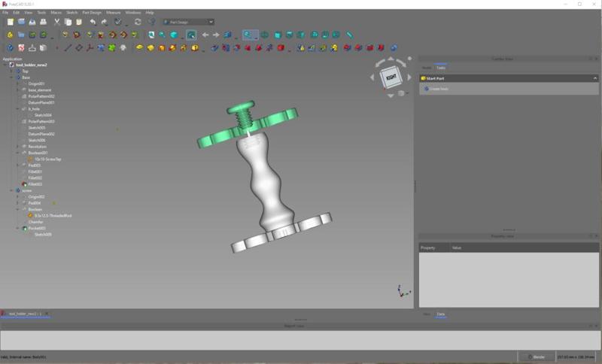Viewport: 602px width, 364px height.
Task: Click the New document icon
Action: click(11, 22)
